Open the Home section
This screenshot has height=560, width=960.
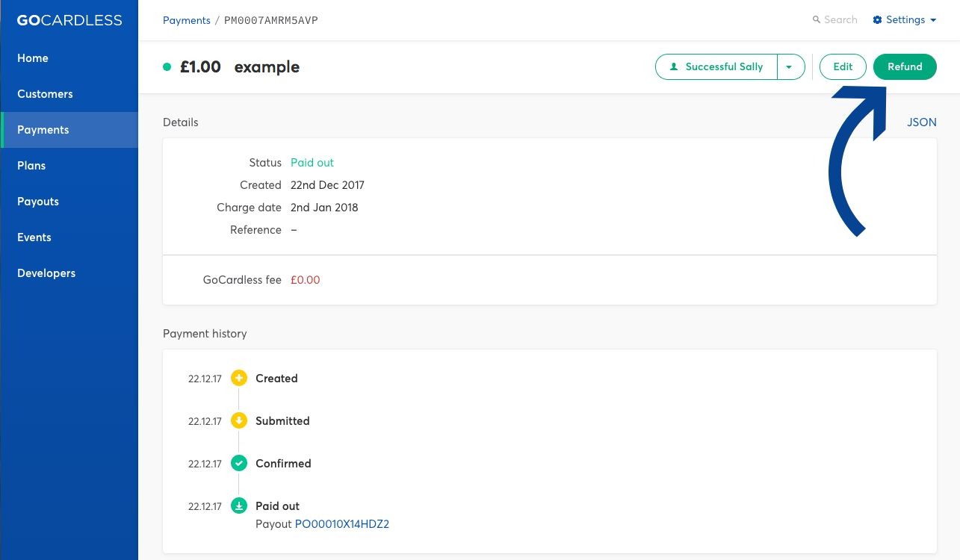click(69, 58)
